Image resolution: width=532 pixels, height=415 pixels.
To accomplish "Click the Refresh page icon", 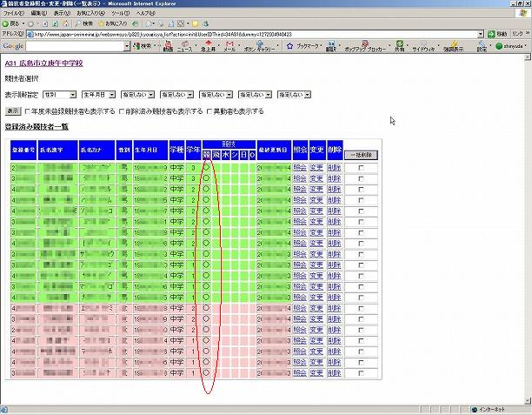I will (x=56, y=23).
